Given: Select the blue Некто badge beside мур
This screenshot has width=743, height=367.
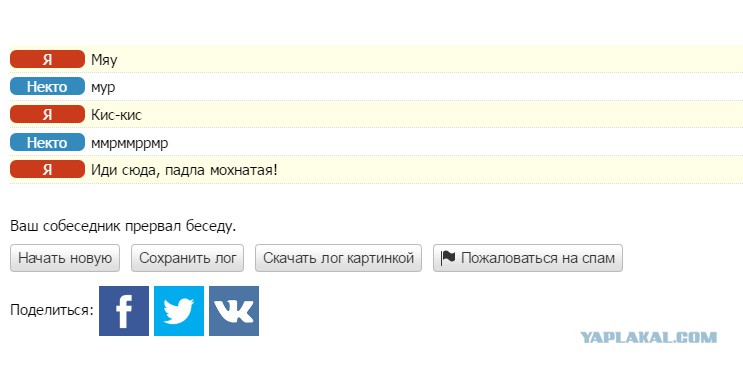Looking at the screenshot, I should (47, 87).
